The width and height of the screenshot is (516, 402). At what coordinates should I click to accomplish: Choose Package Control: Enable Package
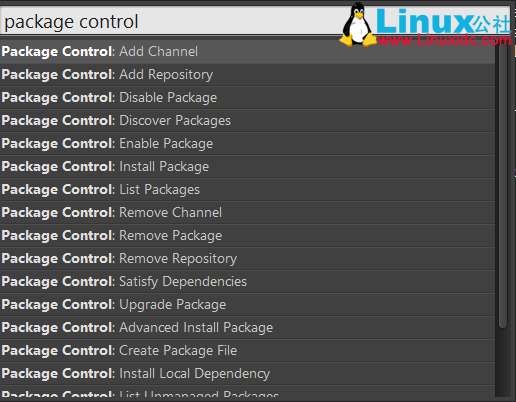(x=247, y=144)
